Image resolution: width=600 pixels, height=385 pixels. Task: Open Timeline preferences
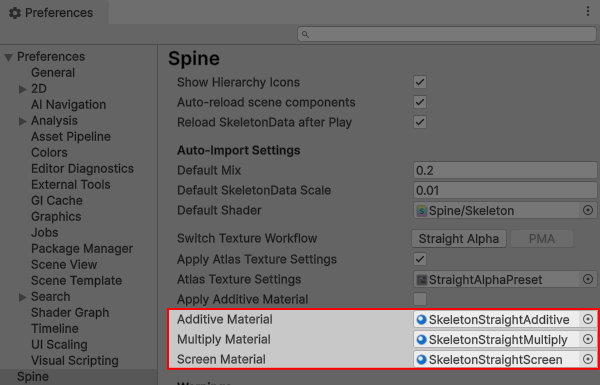point(55,329)
